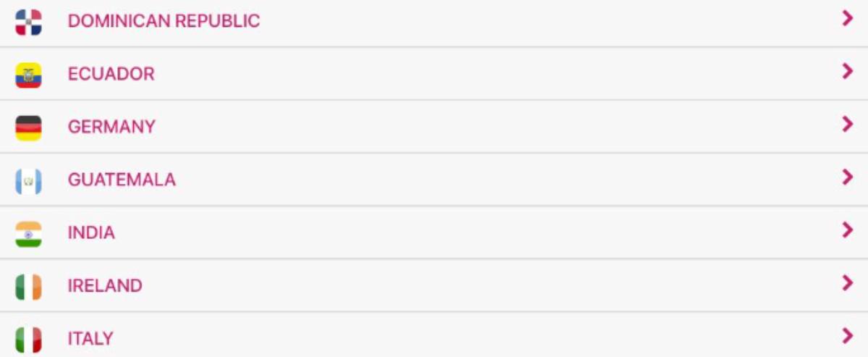Go to the IRELAND country entry

(x=105, y=286)
